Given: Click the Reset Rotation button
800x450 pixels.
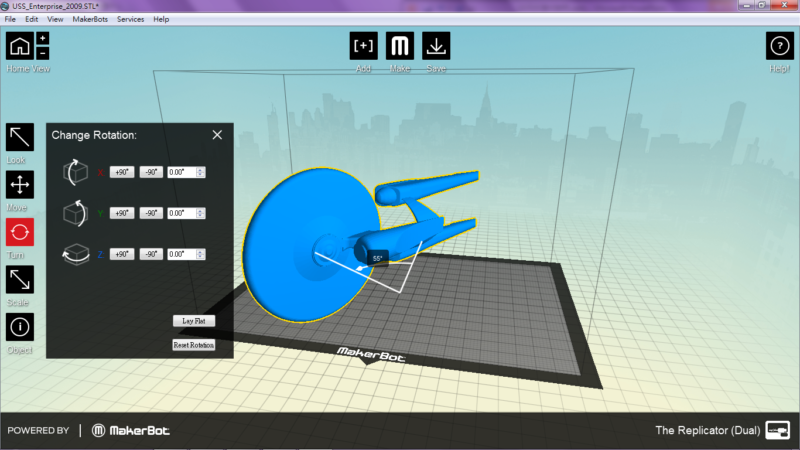Looking at the screenshot, I should pos(194,345).
